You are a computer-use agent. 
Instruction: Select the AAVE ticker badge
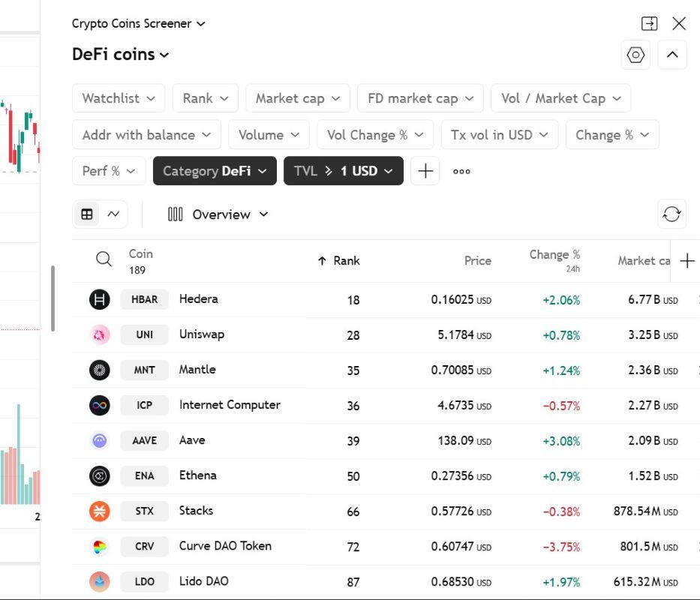[144, 441]
